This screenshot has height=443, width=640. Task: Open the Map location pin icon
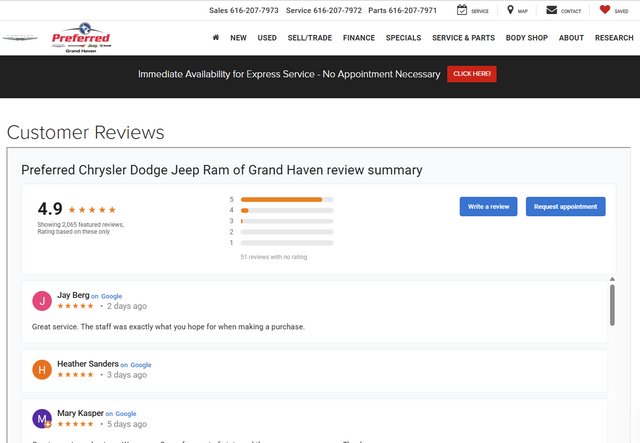tap(511, 10)
